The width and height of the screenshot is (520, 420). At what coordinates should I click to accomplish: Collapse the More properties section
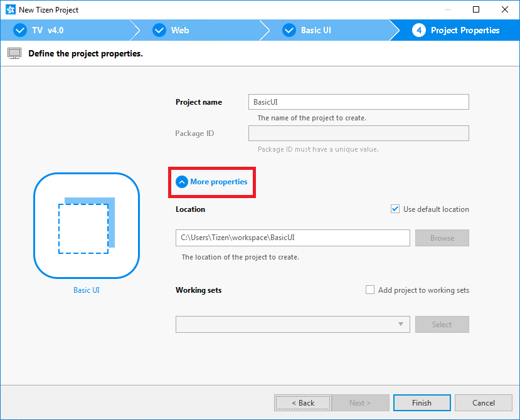218,182
